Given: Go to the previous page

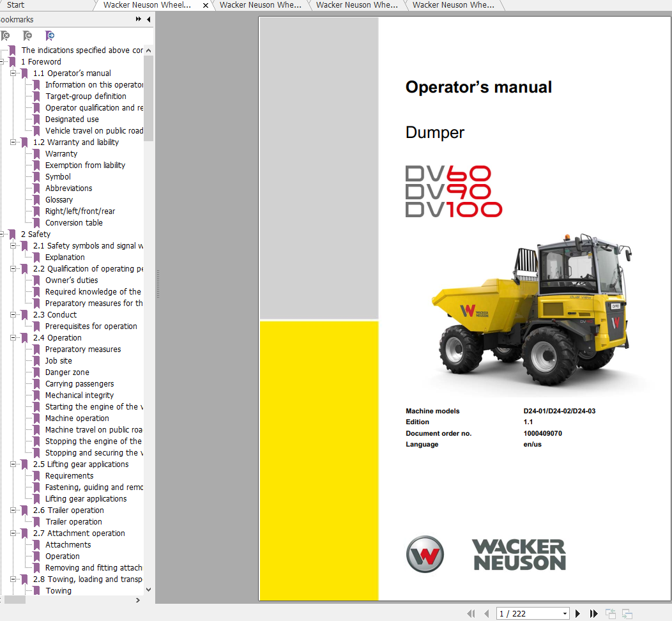Looking at the screenshot, I should pos(487,613).
